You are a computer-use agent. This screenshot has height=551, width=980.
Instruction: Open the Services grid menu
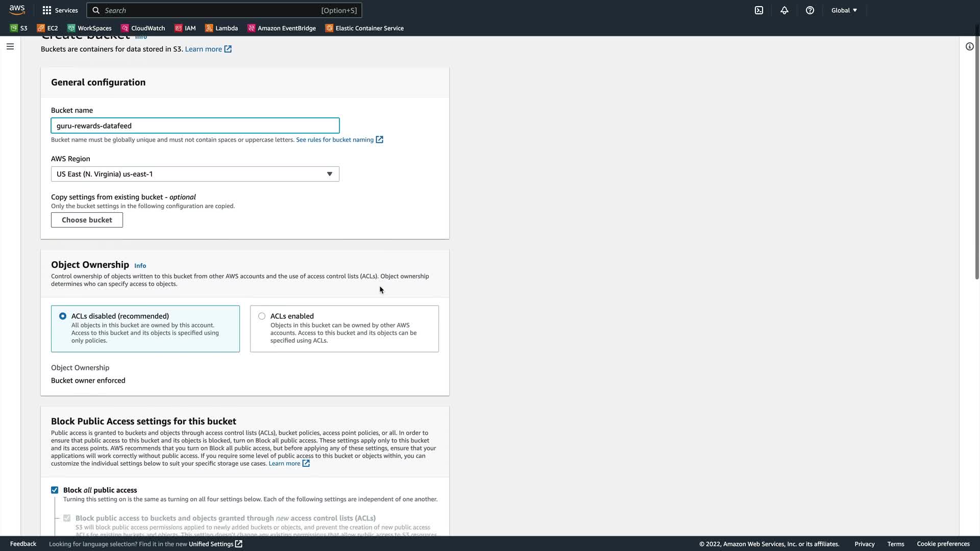[x=60, y=10]
